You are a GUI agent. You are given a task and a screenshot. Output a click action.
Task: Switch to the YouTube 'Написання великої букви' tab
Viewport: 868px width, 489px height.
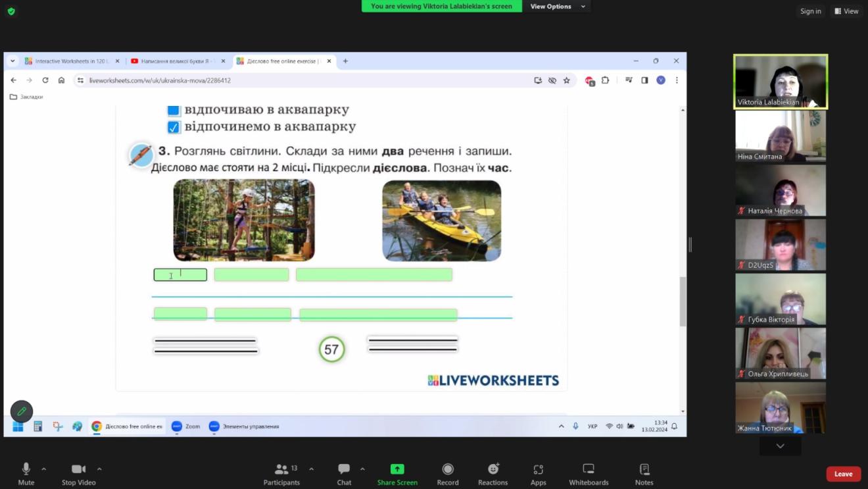point(174,61)
